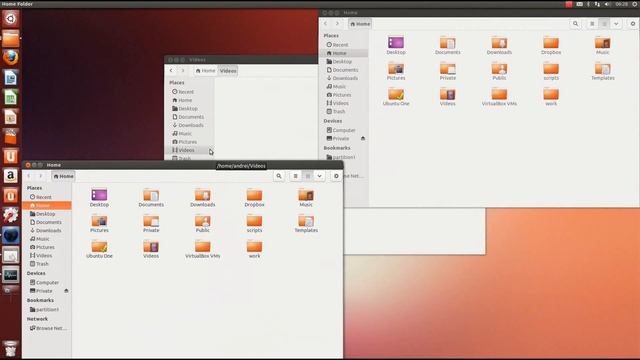Open Amazon launcher icon

[11, 176]
